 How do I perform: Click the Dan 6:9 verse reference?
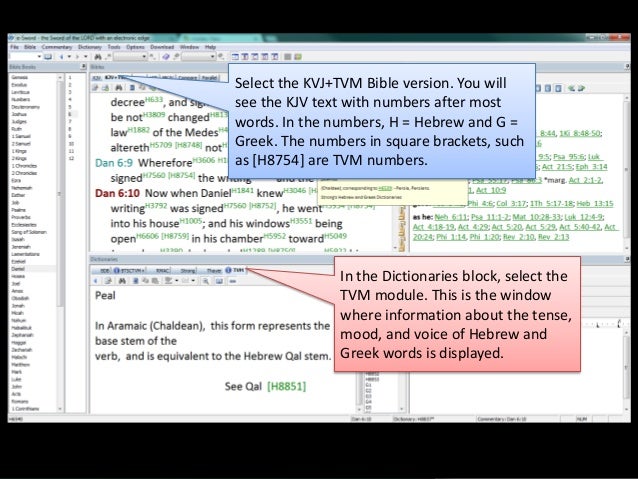coord(114,163)
